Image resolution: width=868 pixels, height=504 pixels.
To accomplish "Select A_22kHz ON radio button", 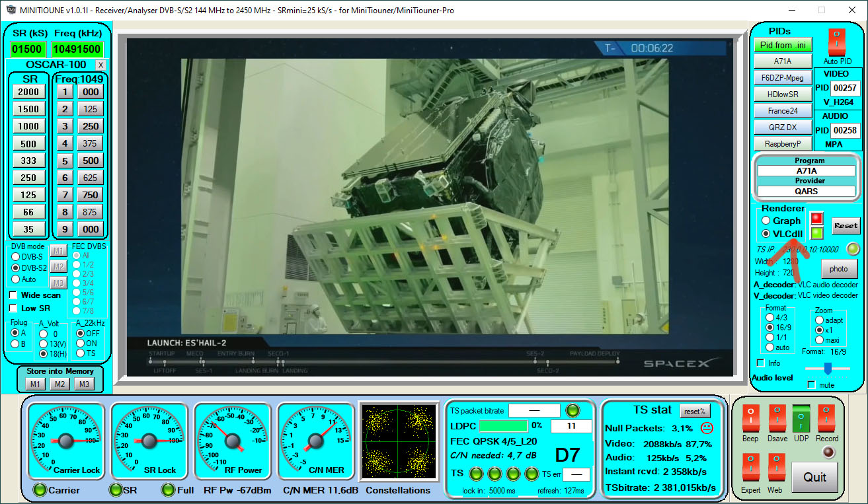I will [81, 343].
